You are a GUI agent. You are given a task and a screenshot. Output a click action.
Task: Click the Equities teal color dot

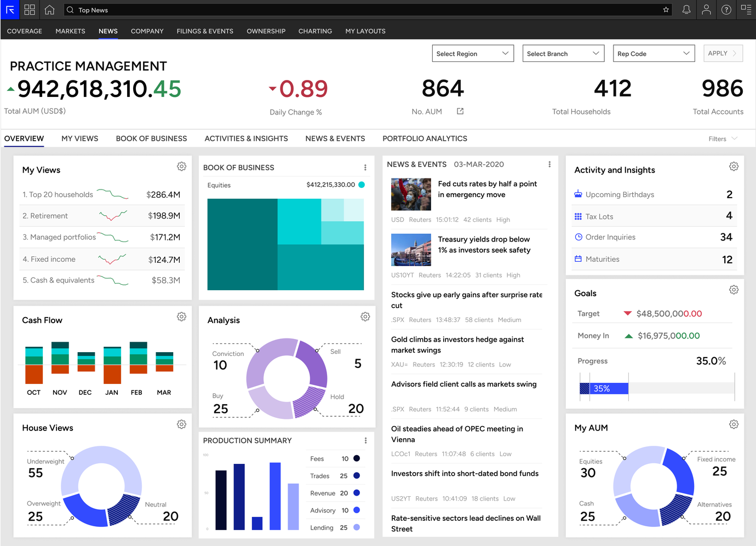click(x=362, y=185)
